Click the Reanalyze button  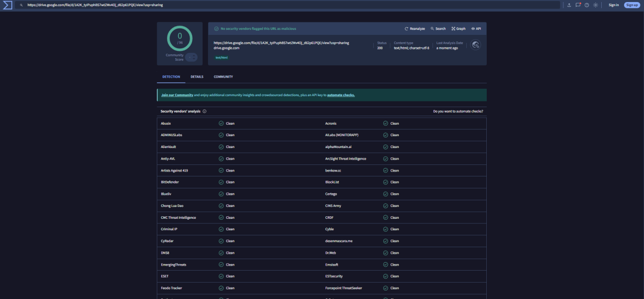coord(415,29)
